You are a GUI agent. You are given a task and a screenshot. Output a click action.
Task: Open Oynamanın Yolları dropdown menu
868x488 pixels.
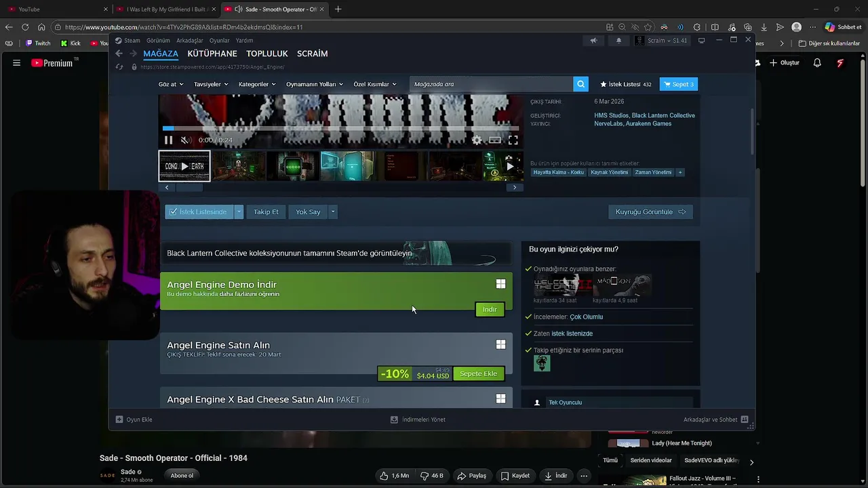coord(315,84)
